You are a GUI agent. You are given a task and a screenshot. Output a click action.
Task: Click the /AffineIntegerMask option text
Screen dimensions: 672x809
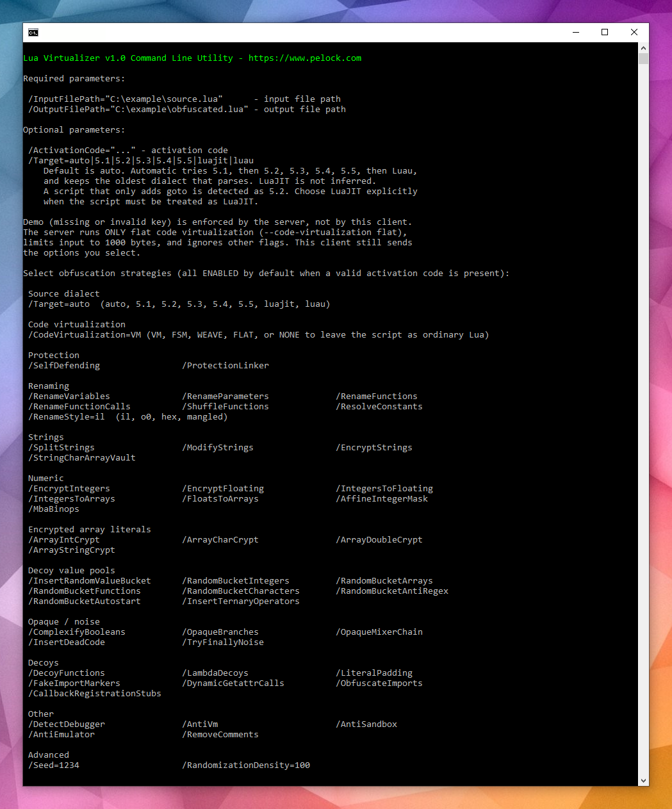tap(382, 499)
